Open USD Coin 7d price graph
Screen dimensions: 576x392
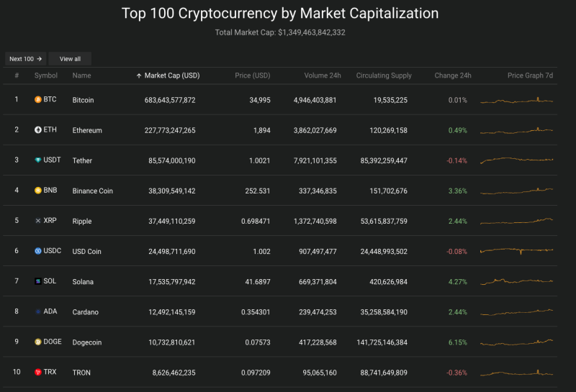(x=516, y=251)
